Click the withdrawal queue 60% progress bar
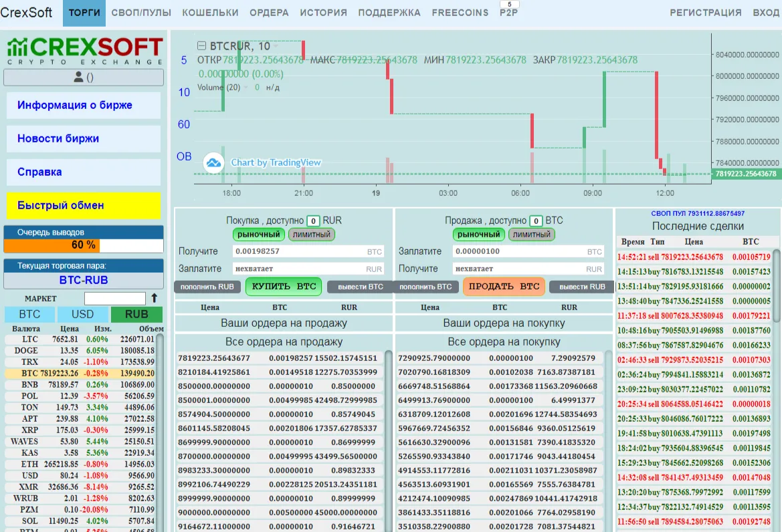 coord(84,245)
